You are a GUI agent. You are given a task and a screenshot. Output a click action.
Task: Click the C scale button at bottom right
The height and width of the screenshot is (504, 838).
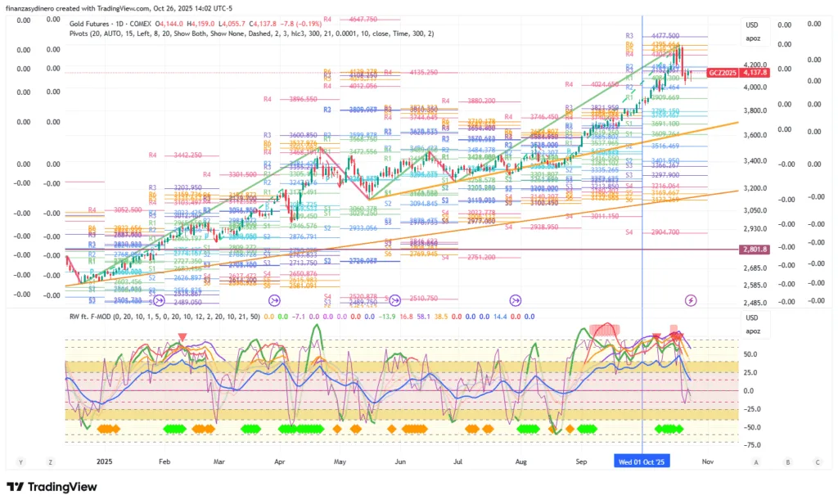(817, 462)
